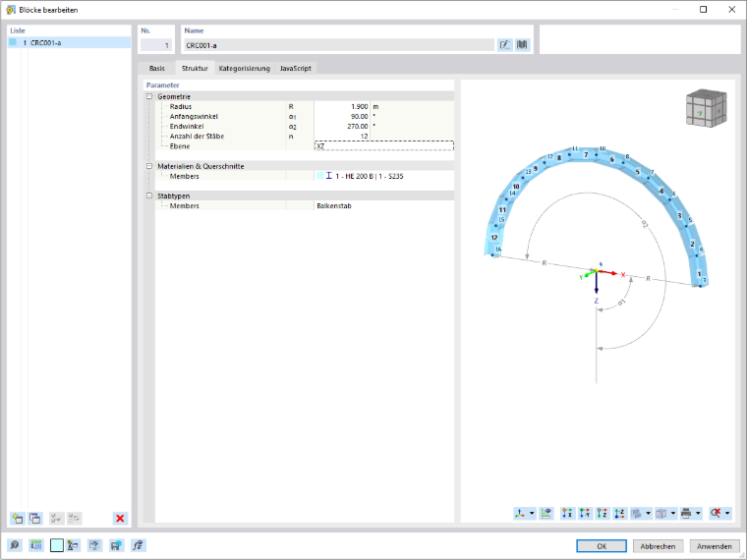The height and width of the screenshot is (560, 747).
Task: Set view in minus Y direction
Action: 585,513
